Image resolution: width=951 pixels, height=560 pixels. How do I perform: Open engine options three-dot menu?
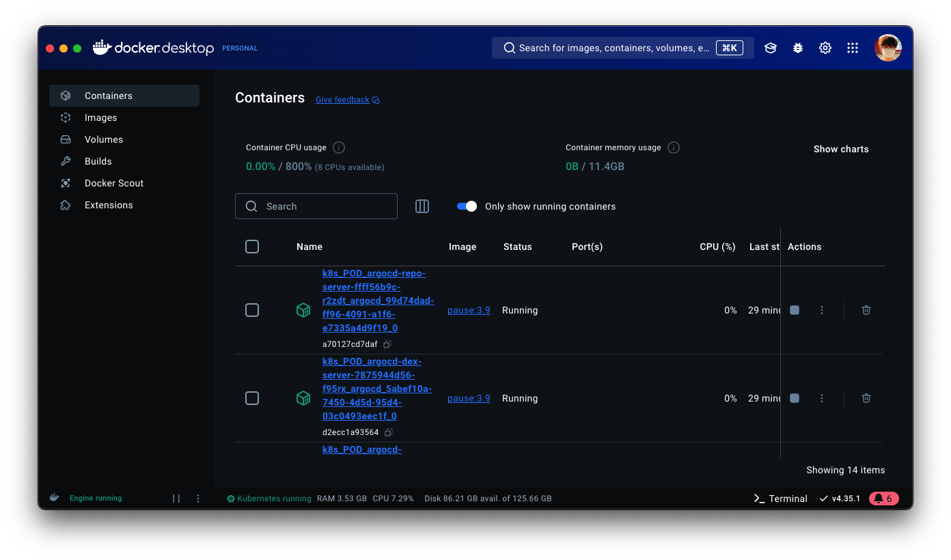pyautogui.click(x=198, y=499)
